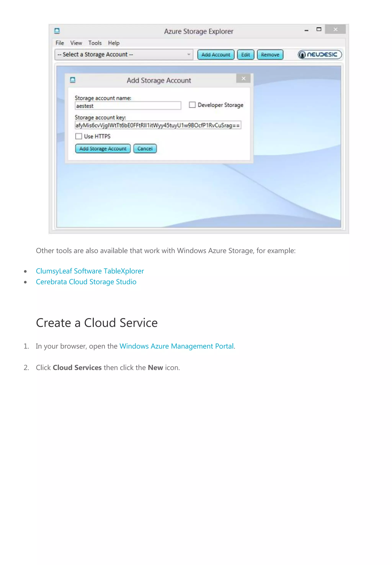The height and width of the screenshot is (565, 392).
Task: Minimize the Azure Storage Explorer window
Action: 306,30
